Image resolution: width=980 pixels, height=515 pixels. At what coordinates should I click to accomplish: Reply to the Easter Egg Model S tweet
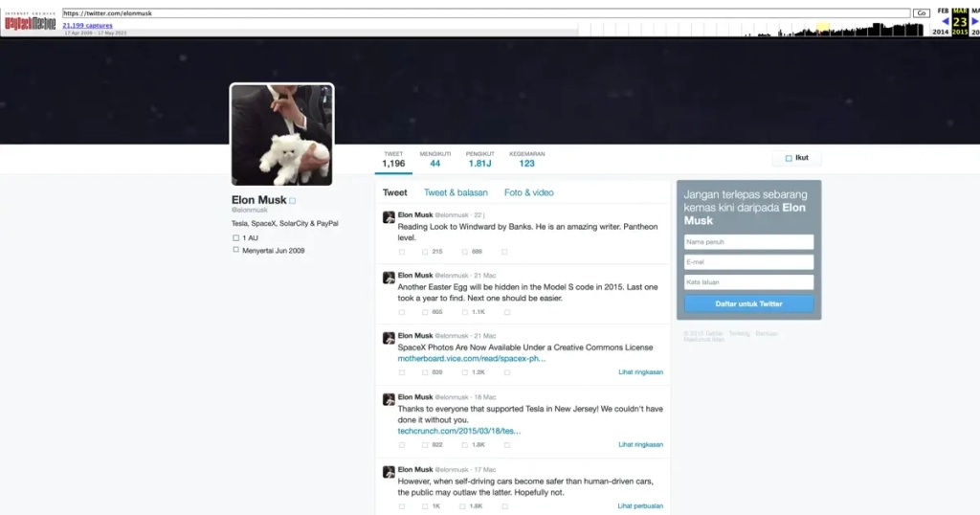pos(402,312)
